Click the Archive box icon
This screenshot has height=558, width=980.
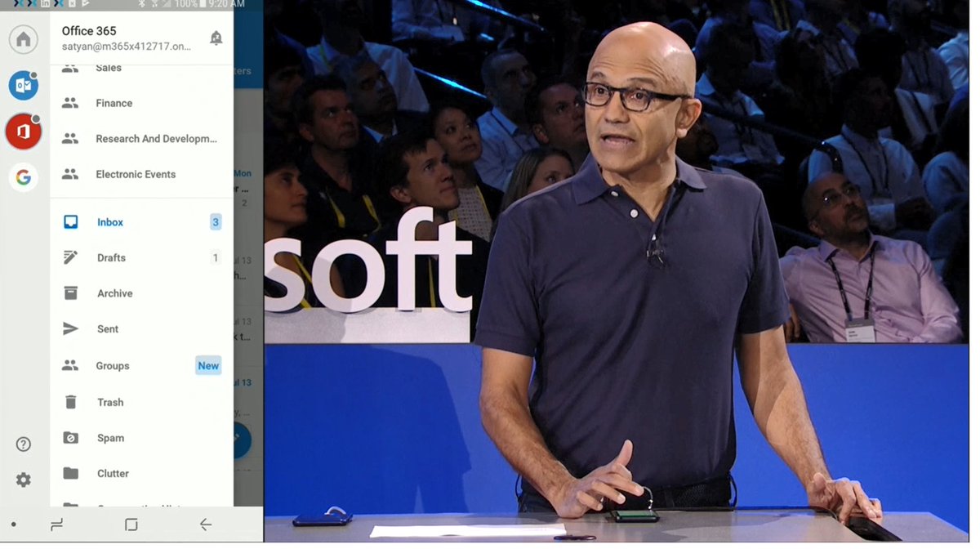click(71, 293)
